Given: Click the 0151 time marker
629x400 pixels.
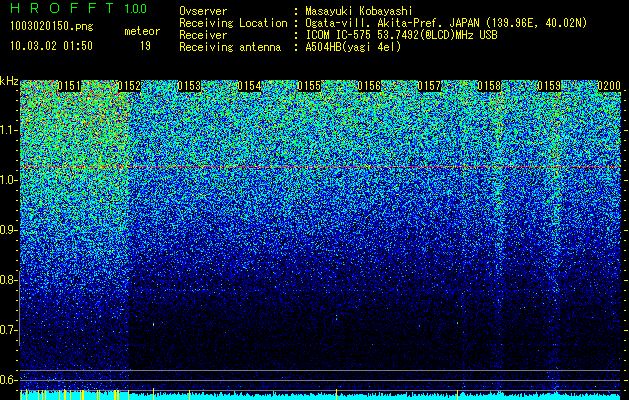Looking at the screenshot, I should click(x=69, y=86).
